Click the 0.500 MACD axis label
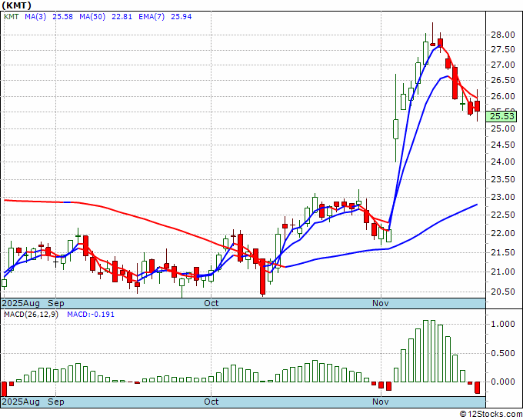The width and height of the screenshot is (523, 420). [x=503, y=353]
